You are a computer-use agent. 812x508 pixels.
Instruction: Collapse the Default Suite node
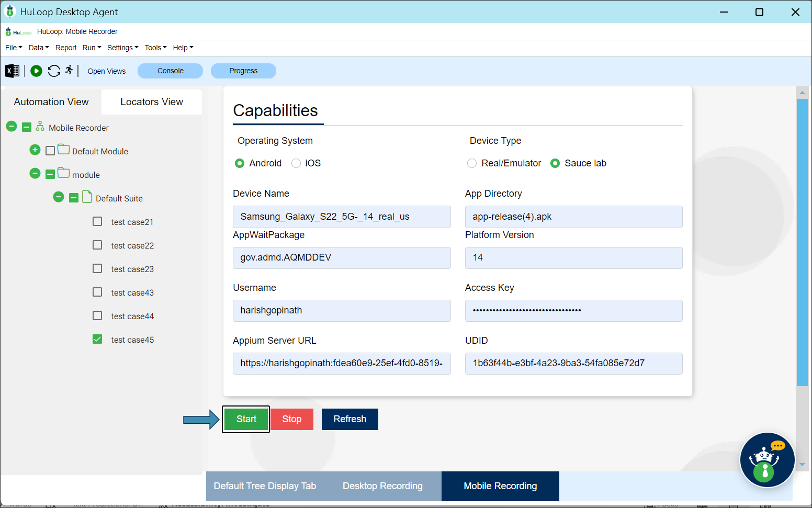pos(59,197)
